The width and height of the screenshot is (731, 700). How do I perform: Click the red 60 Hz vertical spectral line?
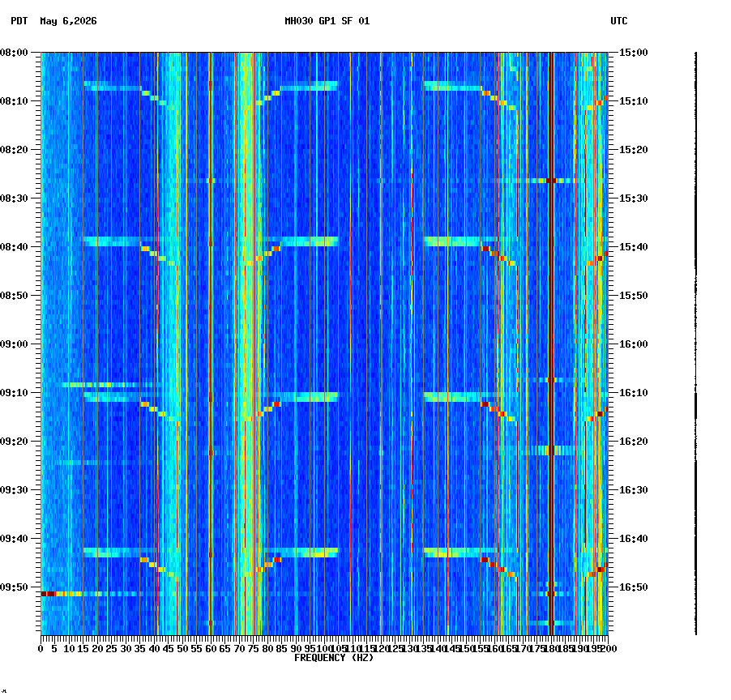click(x=211, y=344)
